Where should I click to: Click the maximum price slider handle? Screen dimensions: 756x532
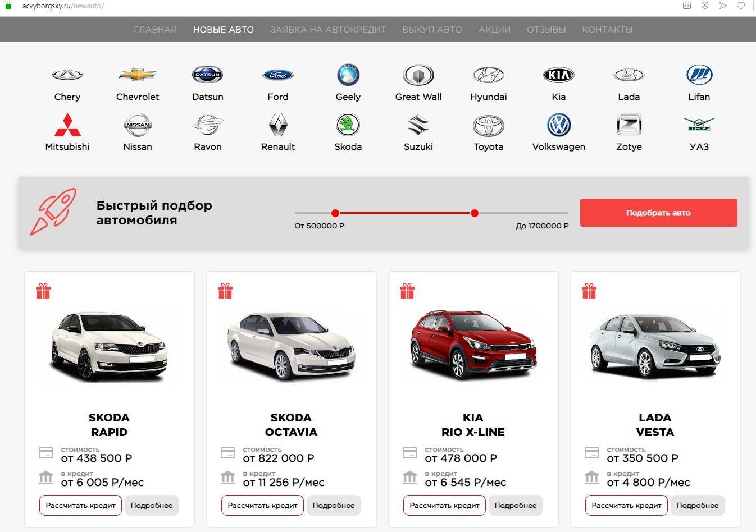pyautogui.click(x=475, y=213)
